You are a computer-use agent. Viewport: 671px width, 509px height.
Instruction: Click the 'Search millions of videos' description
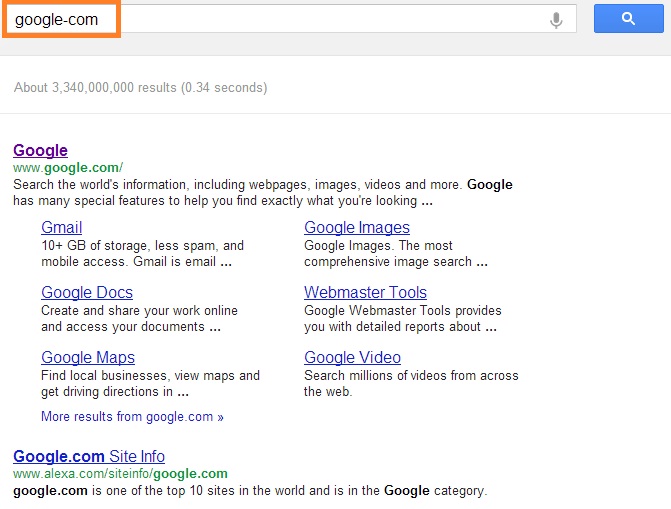tap(411, 384)
